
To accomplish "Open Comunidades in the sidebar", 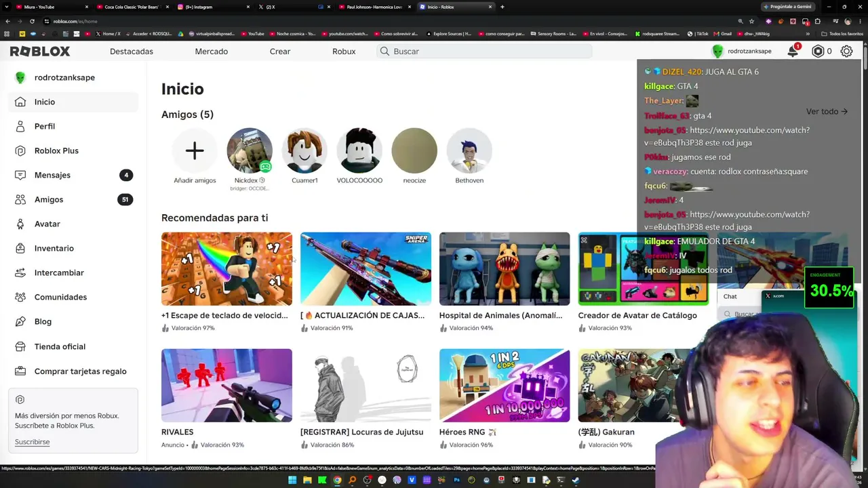I will (x=73, y=297).
